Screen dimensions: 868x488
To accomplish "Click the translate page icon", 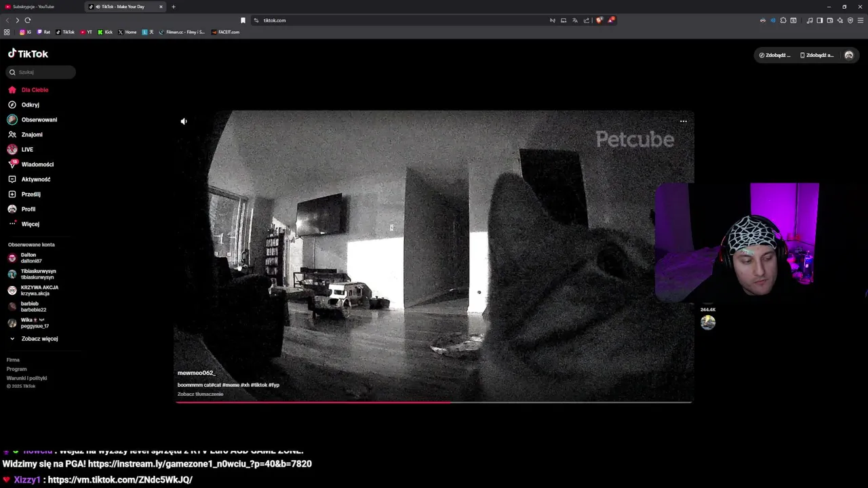I will click(x=575, y=20).
